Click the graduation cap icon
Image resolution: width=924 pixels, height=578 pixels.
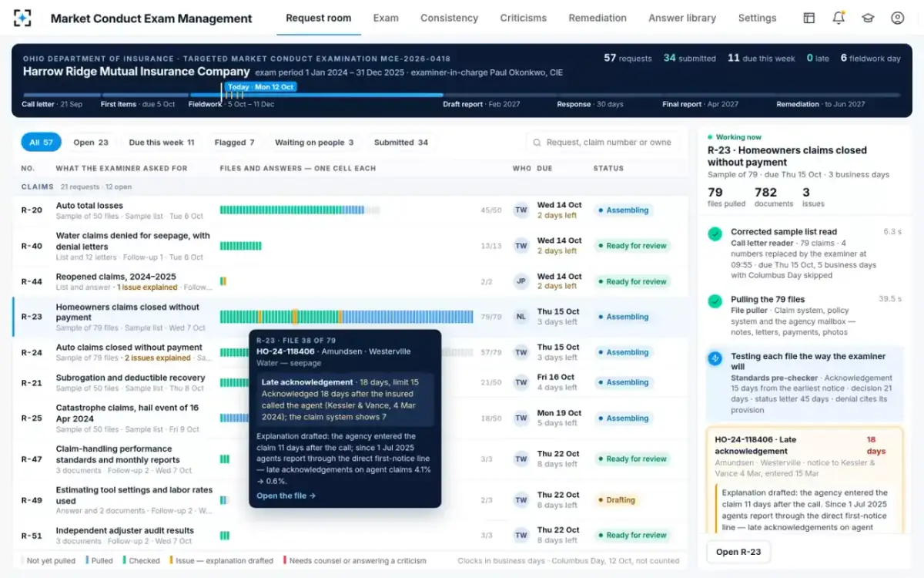tap(868, 18)
